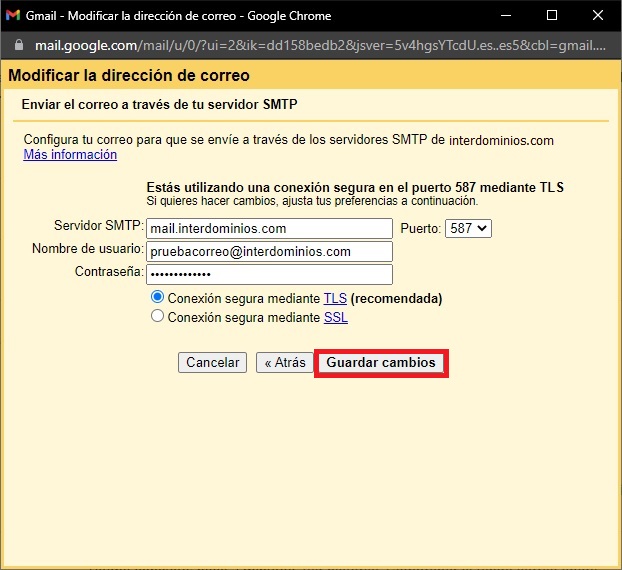Viewport: 622px width, 570px height.
Task: Click the "Contraseña:" label
Action: 109,272
